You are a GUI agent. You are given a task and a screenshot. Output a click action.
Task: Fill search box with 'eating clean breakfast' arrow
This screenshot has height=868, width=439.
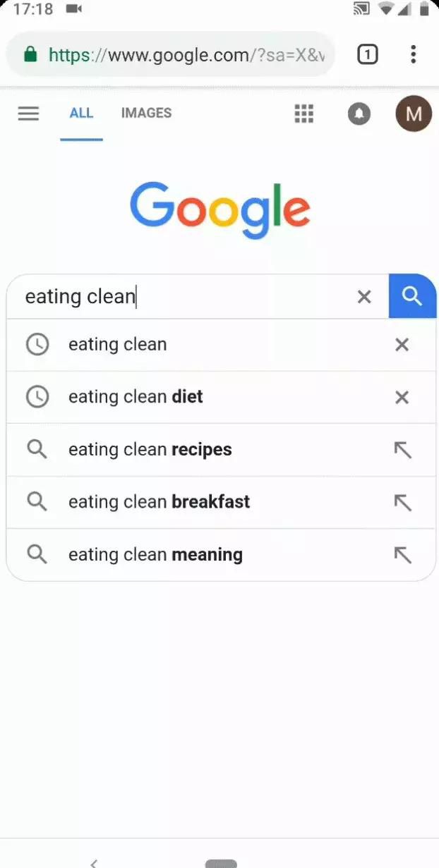click(x=402, y=502)
